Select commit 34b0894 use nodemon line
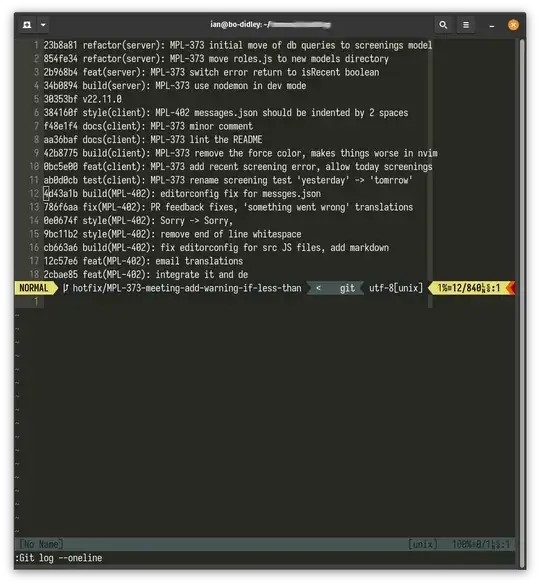The width and height of the screenshot is (540, 585). (175, 86)
